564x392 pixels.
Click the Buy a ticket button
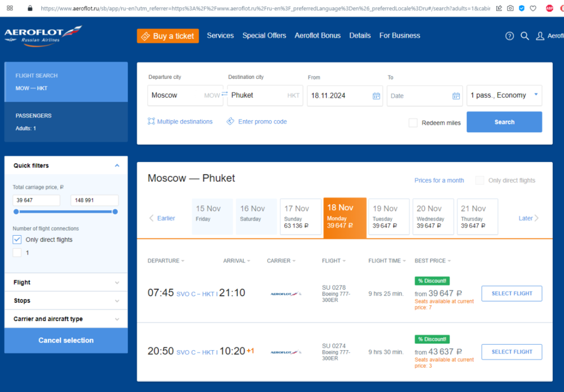(x=168, y=36)
